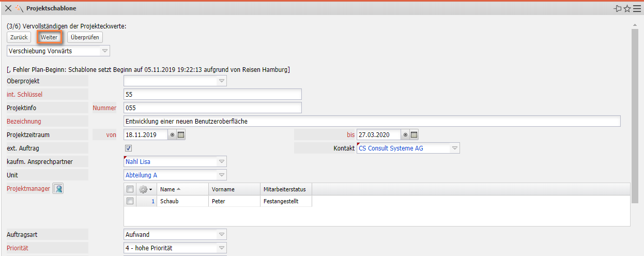Mark panel as favorite with star icon
This screenshot has height=256, width=644.
627,8
